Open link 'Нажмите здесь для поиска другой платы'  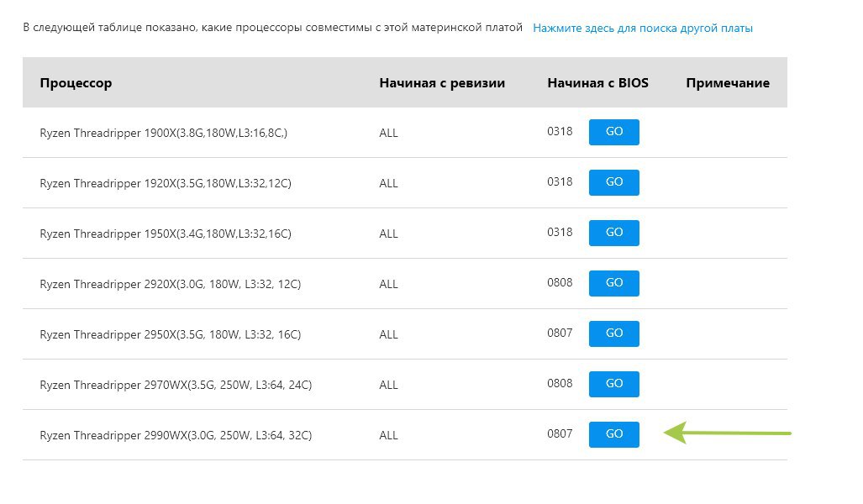[642, 28]
